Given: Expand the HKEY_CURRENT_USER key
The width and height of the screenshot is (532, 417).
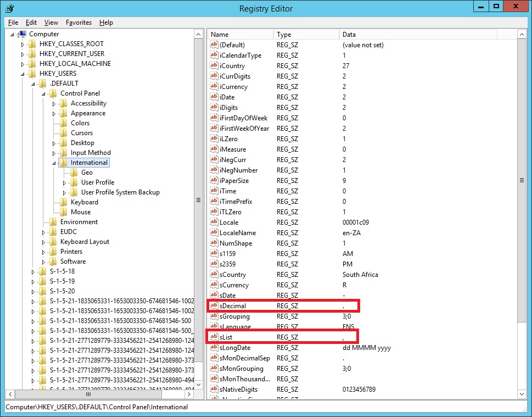Looking at the screenshot, I should [x=23, y=54].
